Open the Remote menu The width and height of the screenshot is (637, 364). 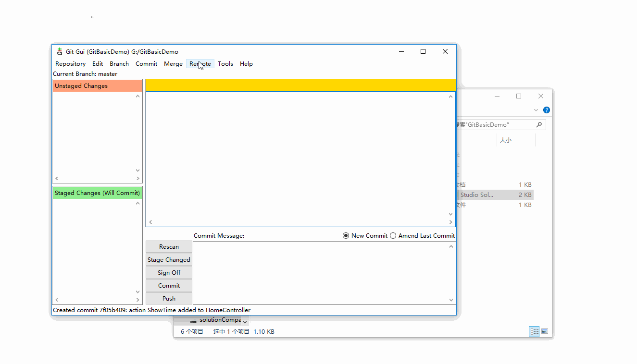[200, 63]
